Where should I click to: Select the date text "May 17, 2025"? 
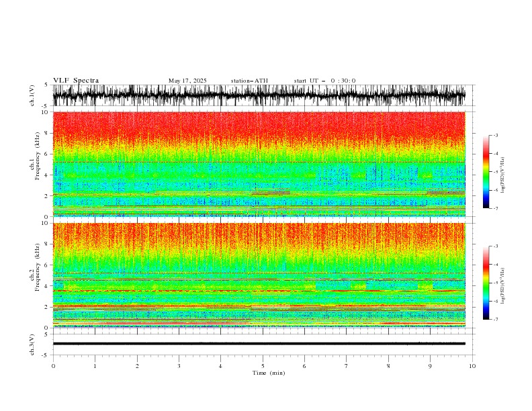point(187,81)
